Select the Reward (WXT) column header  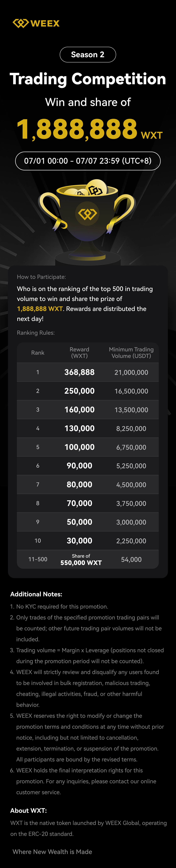tap(79, 352)
